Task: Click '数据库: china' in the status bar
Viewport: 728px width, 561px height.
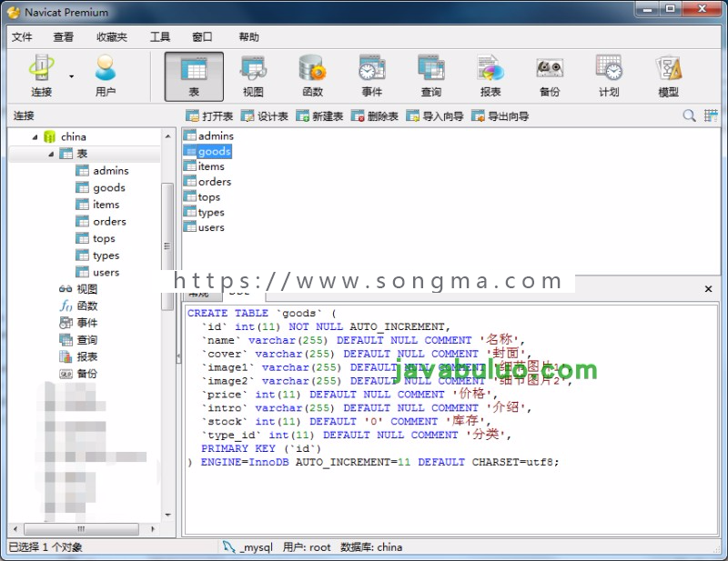Action: 371,547
